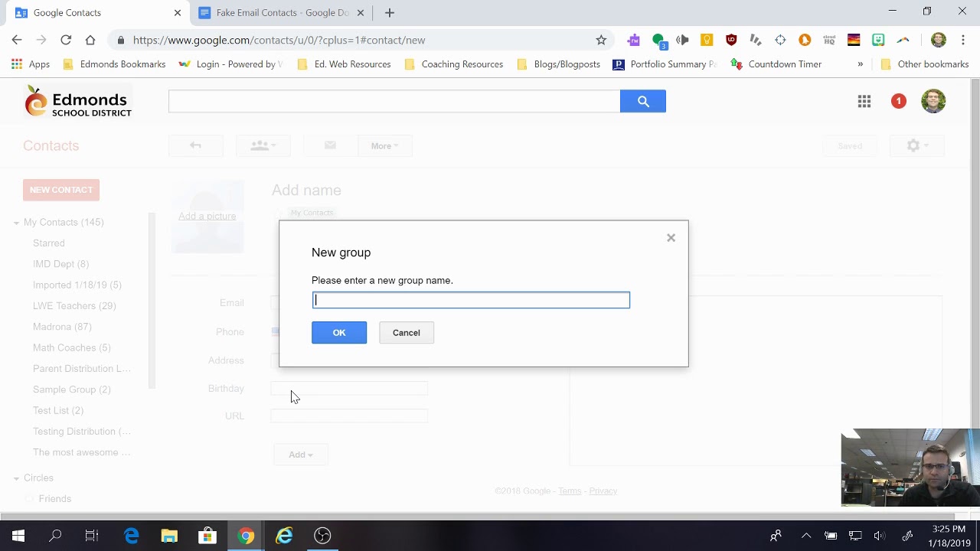The height and width of the screenshot is (551, 980).
Task: Focus the new group name text field
Action: pyautogui.click(x=471, y=300)
